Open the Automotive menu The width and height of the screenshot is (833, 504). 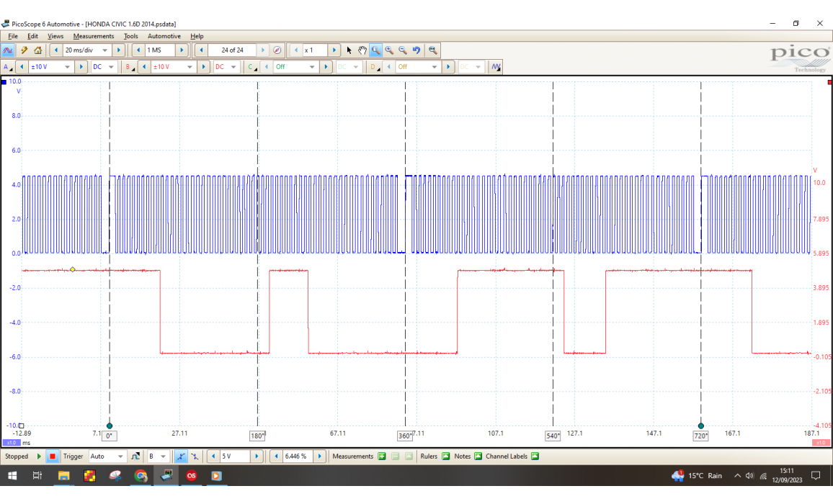coord(164,36)
